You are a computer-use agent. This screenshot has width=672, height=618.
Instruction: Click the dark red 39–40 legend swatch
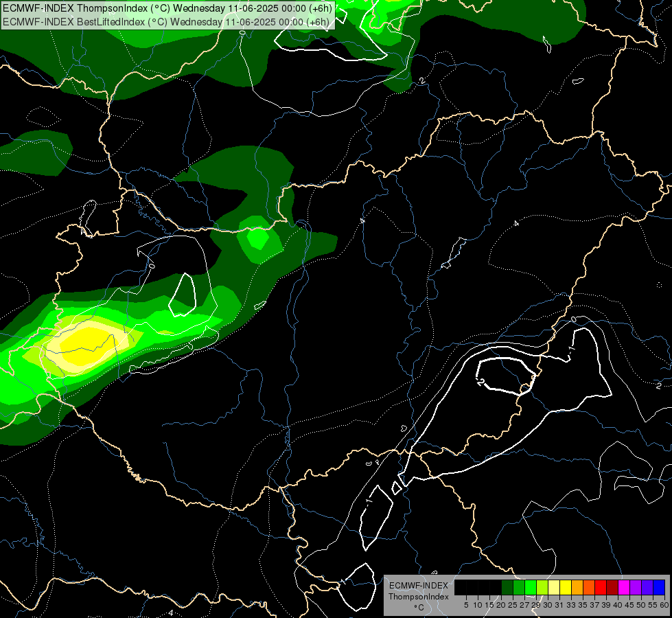tap(612, 587)
